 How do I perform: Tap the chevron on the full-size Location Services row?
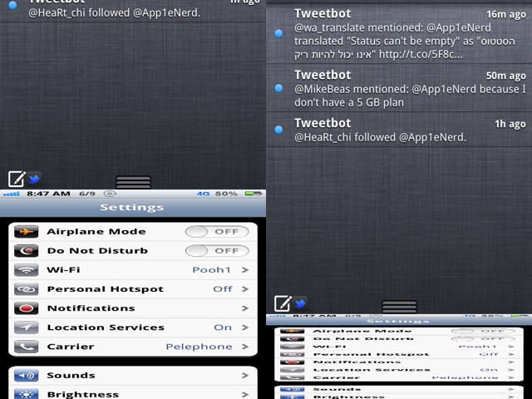tap(245, 328)
